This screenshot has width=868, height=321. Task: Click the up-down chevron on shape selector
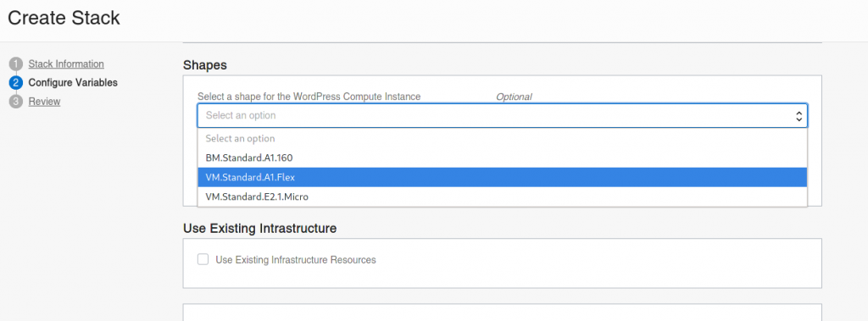[x=798, y=116]
